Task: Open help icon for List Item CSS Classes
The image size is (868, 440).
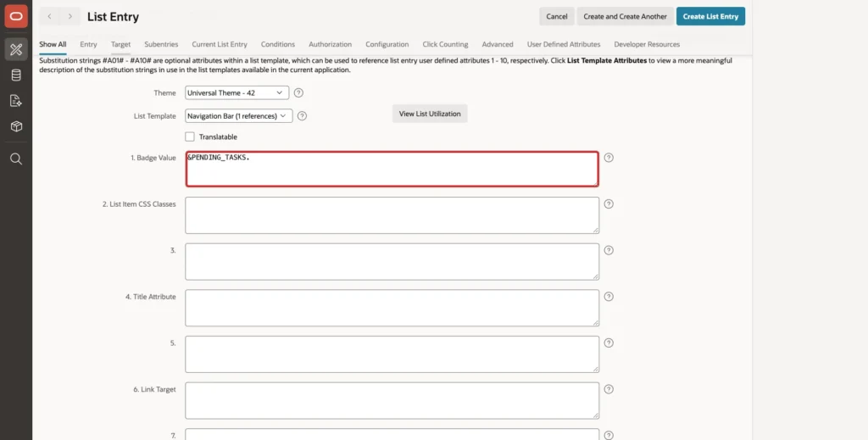Action: (609, 204)
